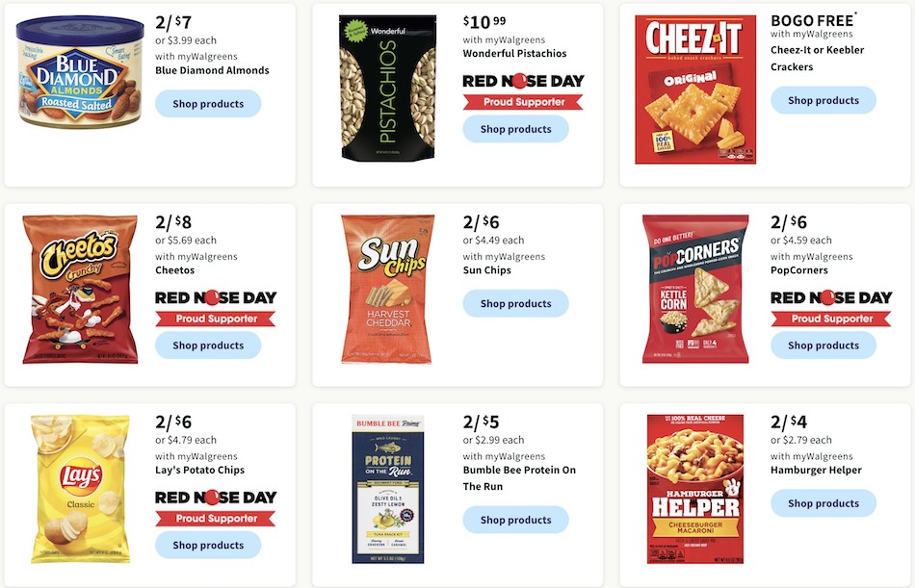This screenshot has height=588, width=915.
Task: Open Shop products for Cheetos
Action: click(208, 345)
